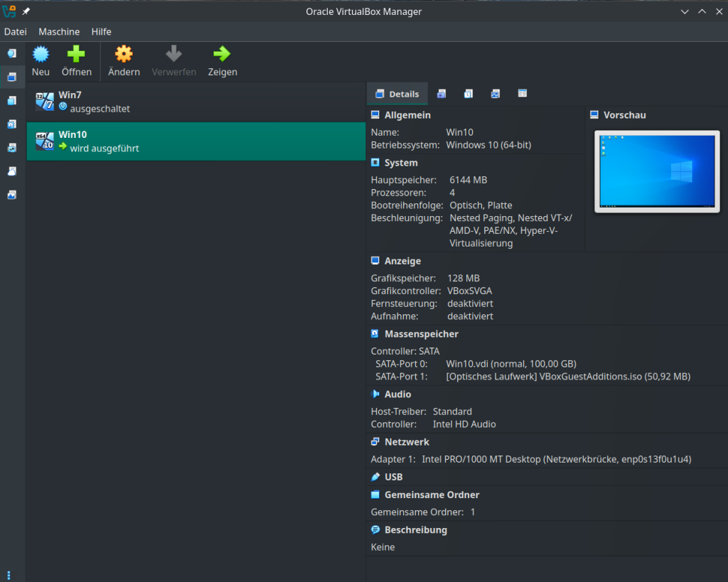The width and height of the screenshot is (728, 582).
Task: Click the Win10 desktop preview thumbnail
Action: 657,171
